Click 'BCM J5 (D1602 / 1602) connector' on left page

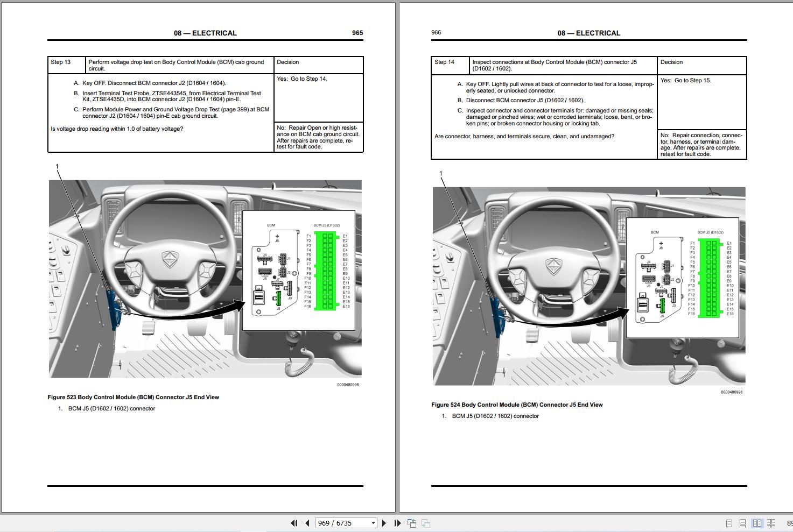(x=111, y=408)
